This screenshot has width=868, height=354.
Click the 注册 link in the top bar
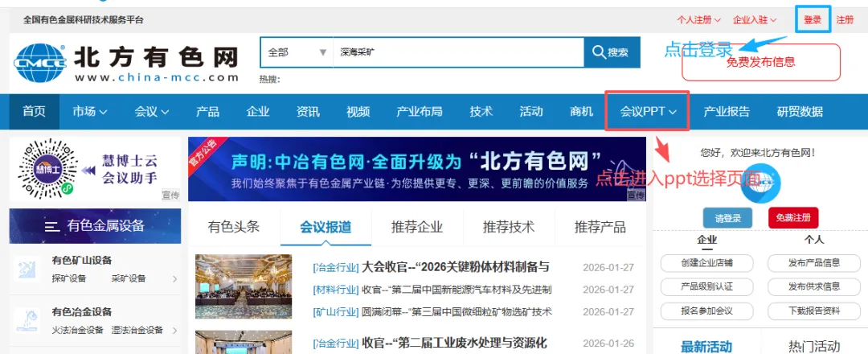pos(845,20)
